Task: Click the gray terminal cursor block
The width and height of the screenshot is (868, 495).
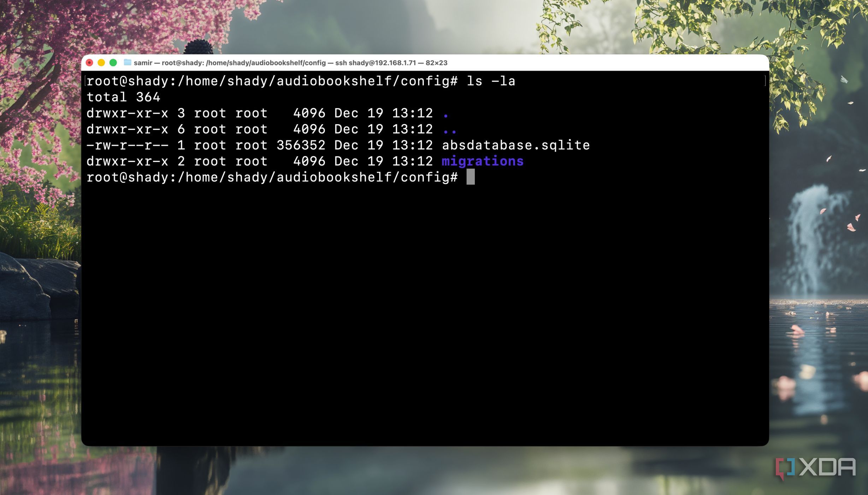Action: (x=470, y=177)
